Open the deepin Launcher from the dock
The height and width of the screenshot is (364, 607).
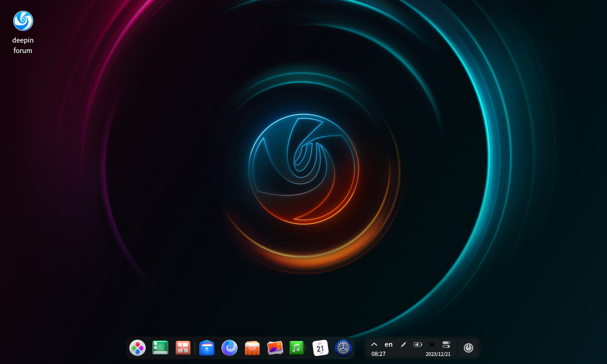click(x=138, y=348)
